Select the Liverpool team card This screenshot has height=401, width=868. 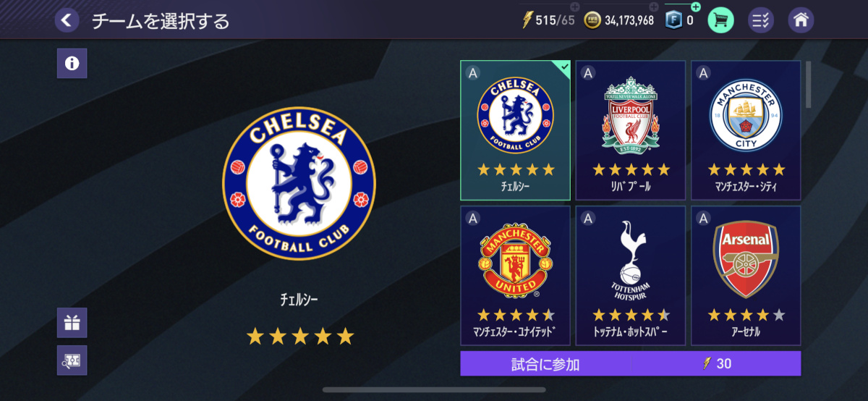pos(630,130)
